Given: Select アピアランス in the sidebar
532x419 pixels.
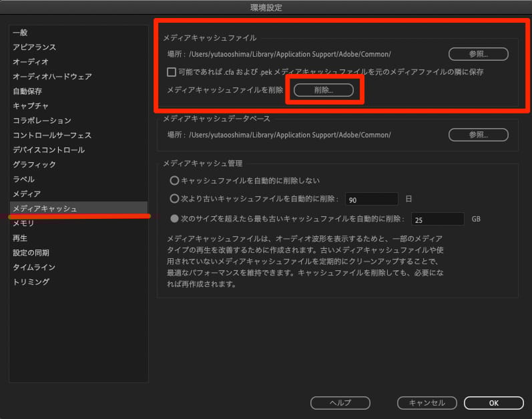Looking at the screenshot, I should (34, 47).
